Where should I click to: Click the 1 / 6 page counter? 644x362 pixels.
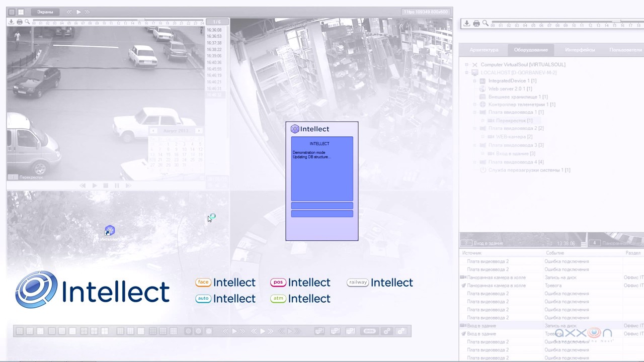coord(217,22)
